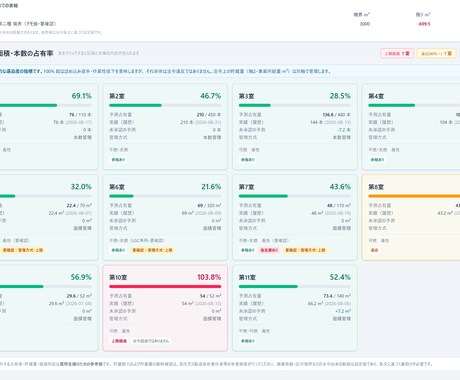Click the yellow 1室 warning badge
Screen dimensions: 460x380
click(x=436, y=53)
